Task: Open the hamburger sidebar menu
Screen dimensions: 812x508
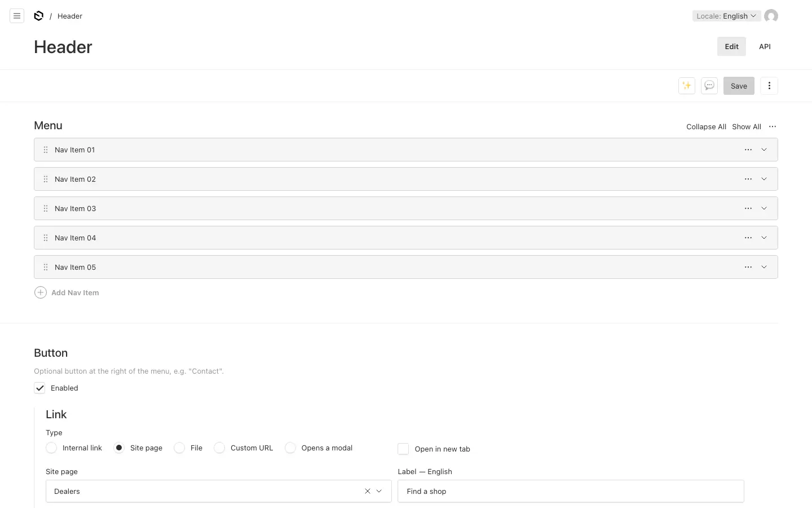Action: click(17, 16)
